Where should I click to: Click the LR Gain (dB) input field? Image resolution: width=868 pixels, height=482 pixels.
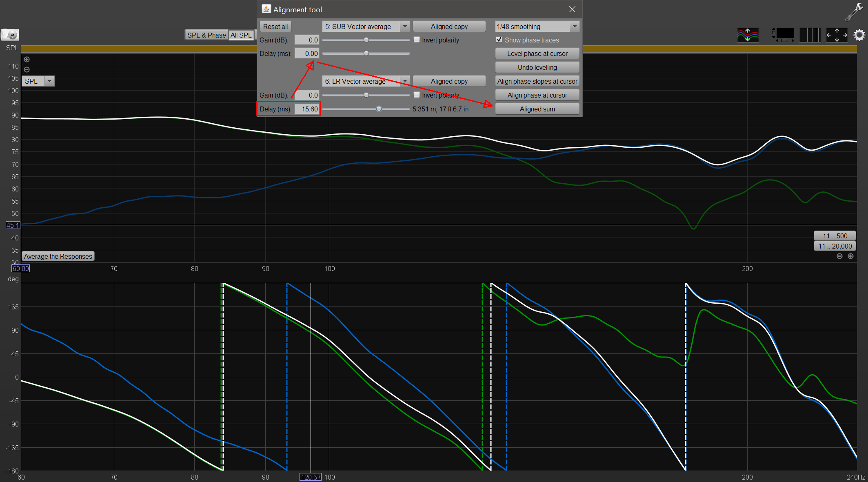coord(307,95)
